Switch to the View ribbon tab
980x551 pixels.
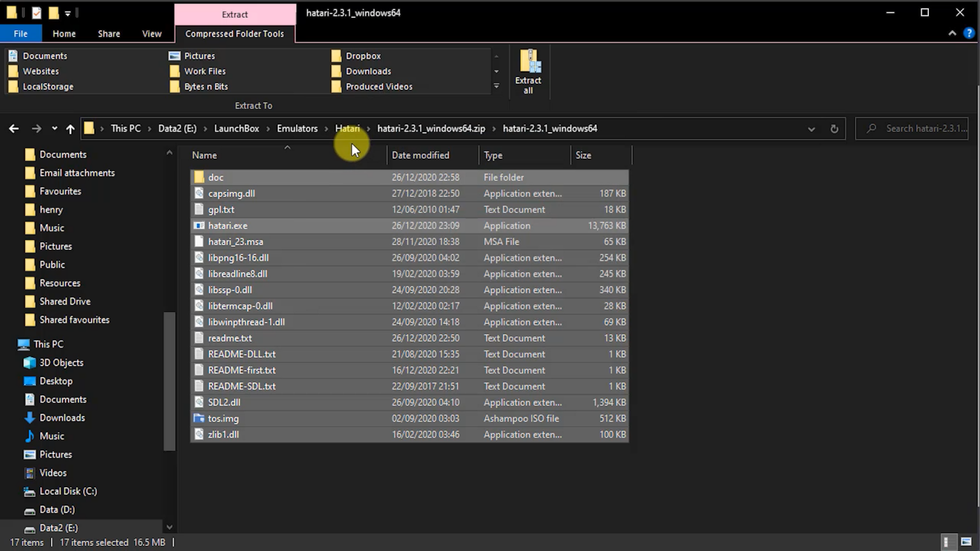151,34
